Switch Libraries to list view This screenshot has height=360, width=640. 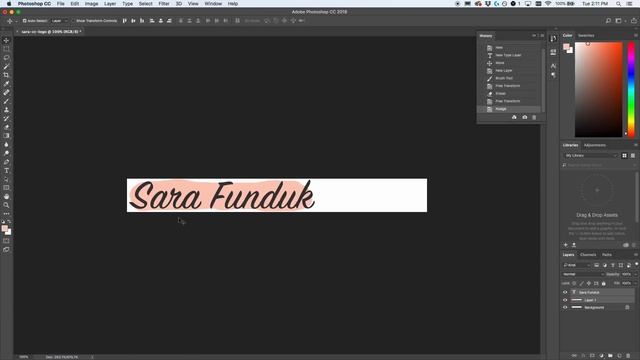pyautogui.click(x=633, y=156)
